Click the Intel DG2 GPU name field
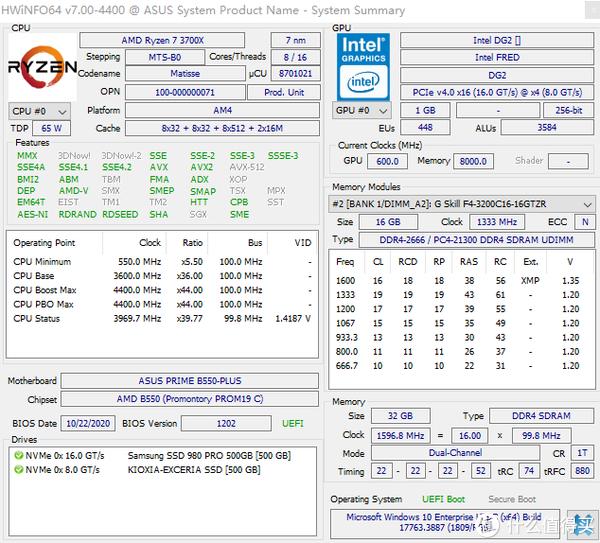This screenshot has width=600, height=543. coord(497,40)
